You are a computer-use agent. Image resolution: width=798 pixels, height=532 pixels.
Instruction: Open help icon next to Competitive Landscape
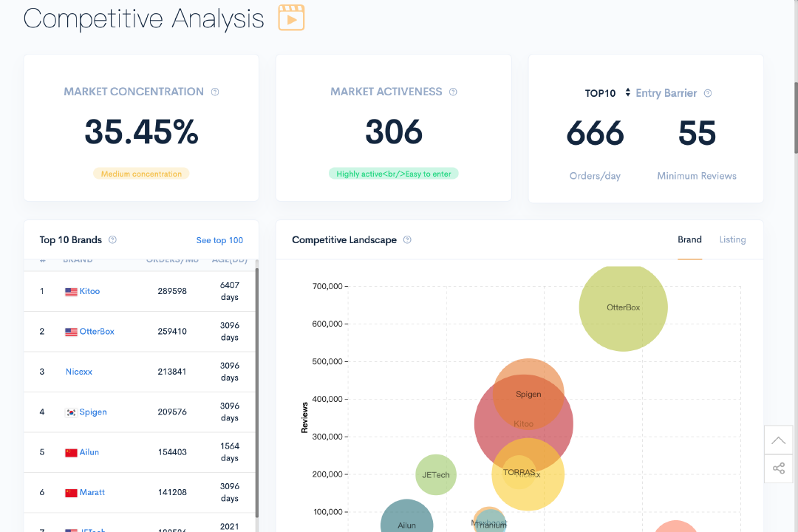[x=407, y=240]
